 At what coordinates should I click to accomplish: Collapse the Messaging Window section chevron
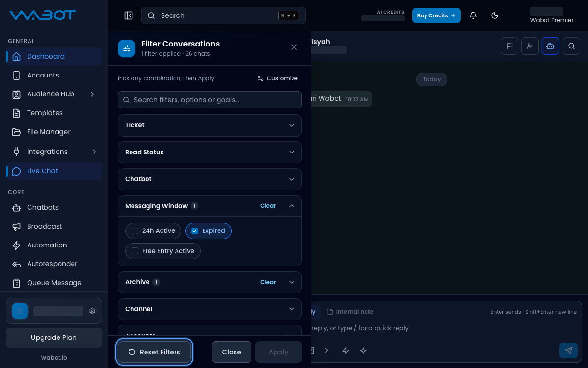pyautogui.click(x=292, y=206)
